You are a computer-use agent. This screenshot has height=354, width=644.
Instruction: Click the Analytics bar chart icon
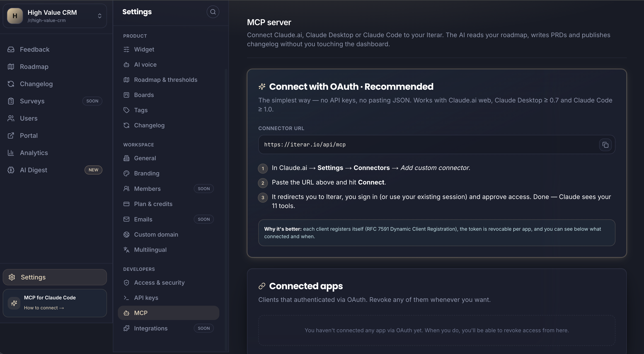(x=11, y=153)
